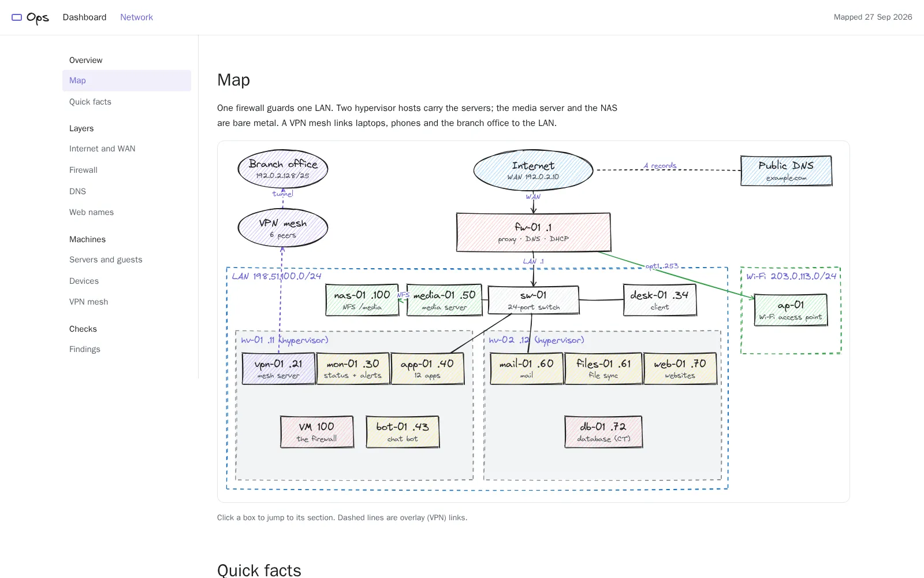Go to Quick facts section
Screen dimensions: 924x578
(x=90, y=102)
